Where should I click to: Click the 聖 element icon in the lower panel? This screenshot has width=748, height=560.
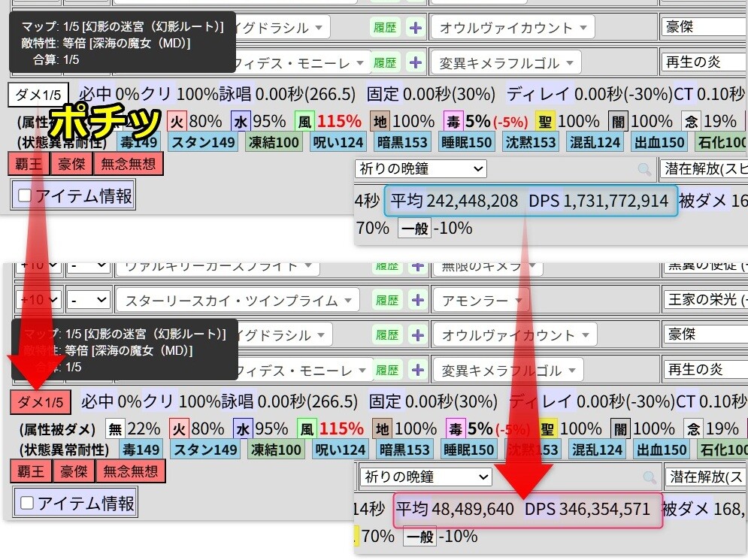[x=547, y=428]
